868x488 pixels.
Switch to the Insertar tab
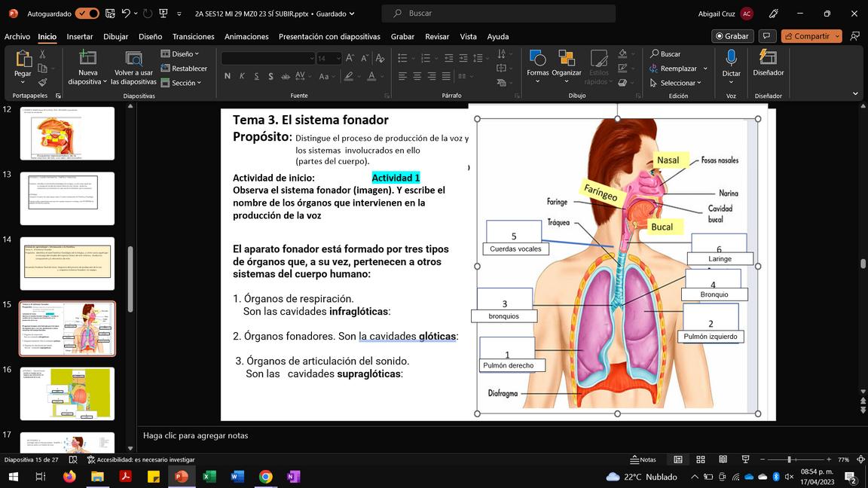coord(80,36)
